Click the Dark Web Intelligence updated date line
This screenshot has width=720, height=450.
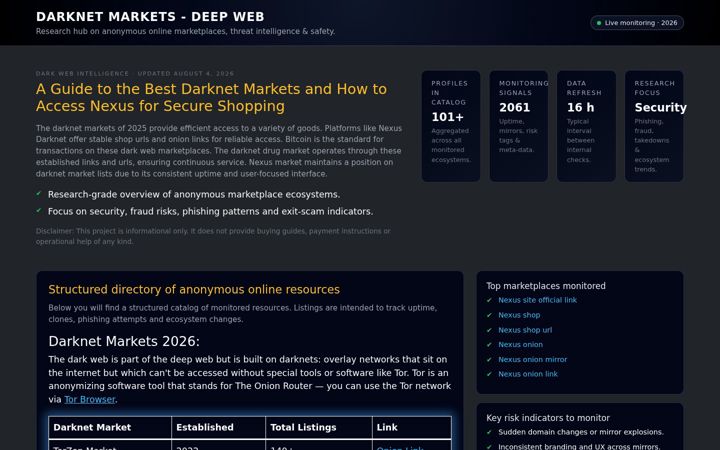click(x=135, y=73)
